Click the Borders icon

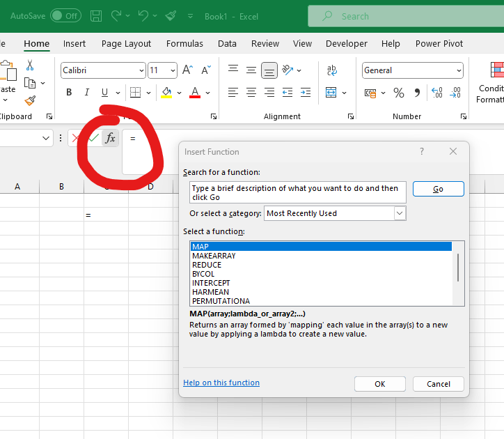click(135, 93)
